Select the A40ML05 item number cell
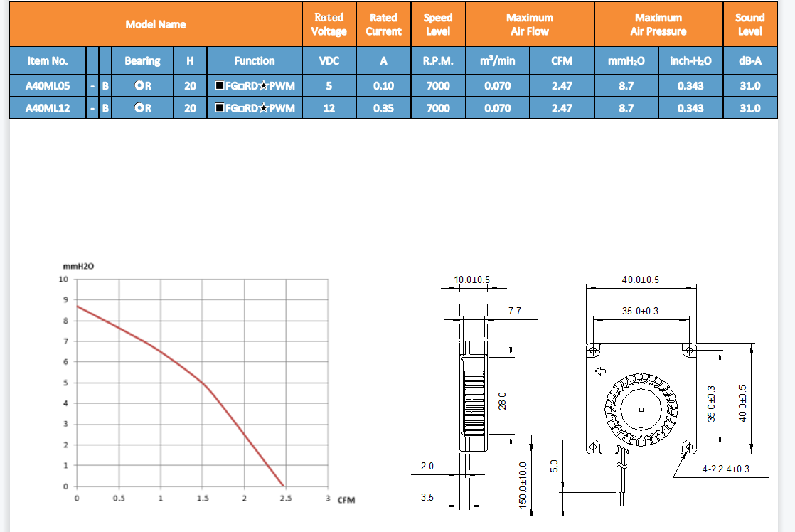The height and width of the screenshot is (532, 795). pos(48,86)
